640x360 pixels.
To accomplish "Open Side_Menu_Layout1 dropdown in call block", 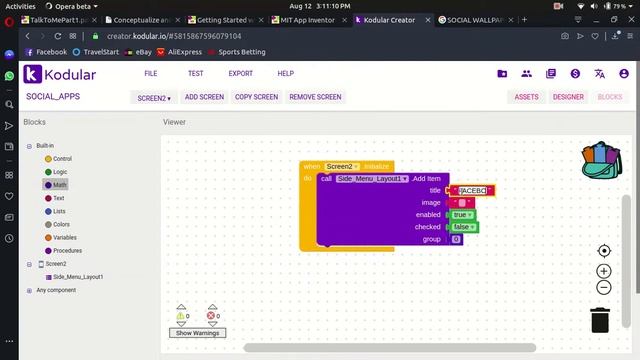I will 372,179.
